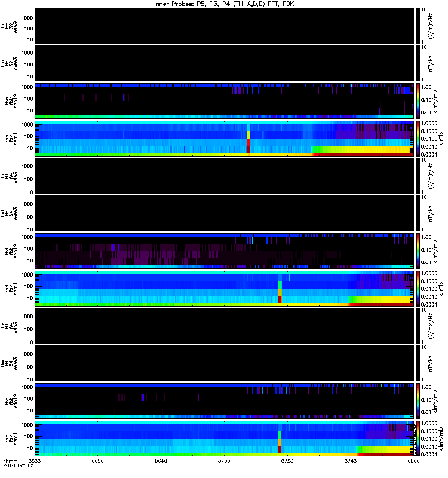Viewport: 448px width, 478px height.
Task: Click the 1.0000 tick on tha fbk scm1 color scale
Action: pyautogui.click(x=429, y=124)
